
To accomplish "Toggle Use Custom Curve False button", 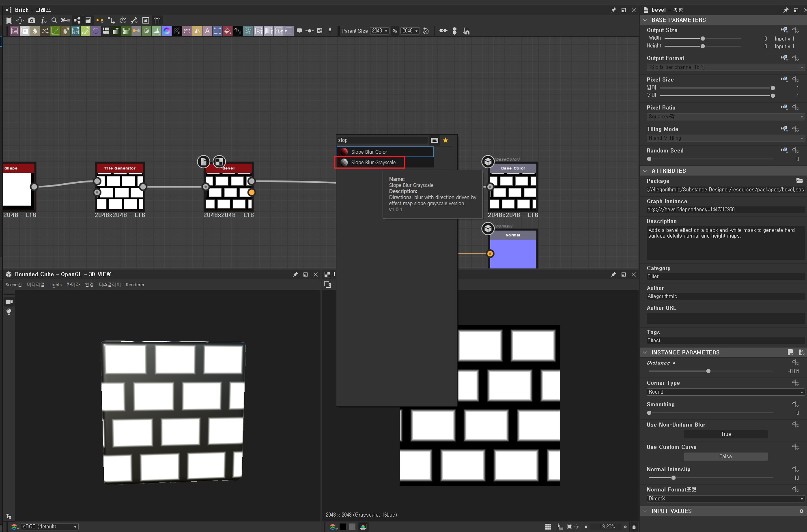I will (x=725, y=457).
